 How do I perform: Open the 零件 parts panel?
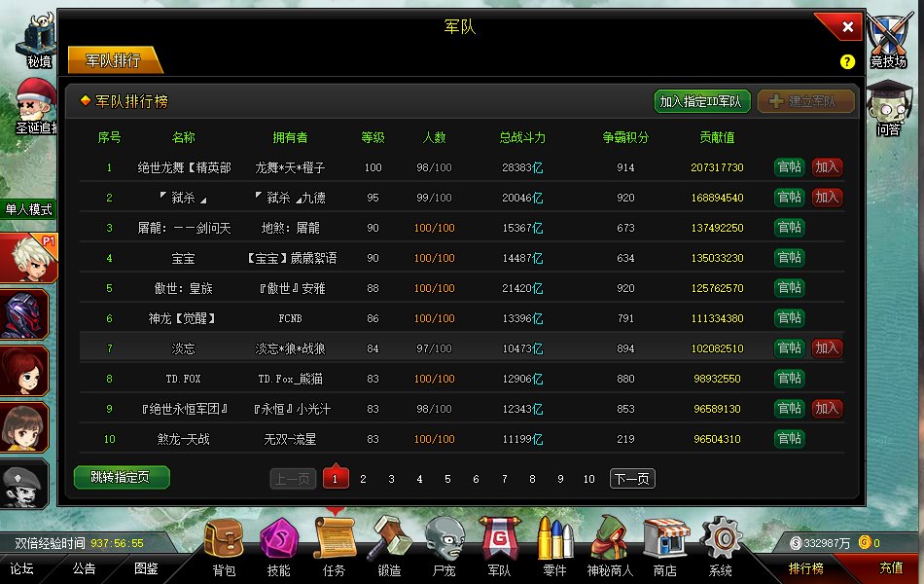pyautogui.click(x=554, y=540)
